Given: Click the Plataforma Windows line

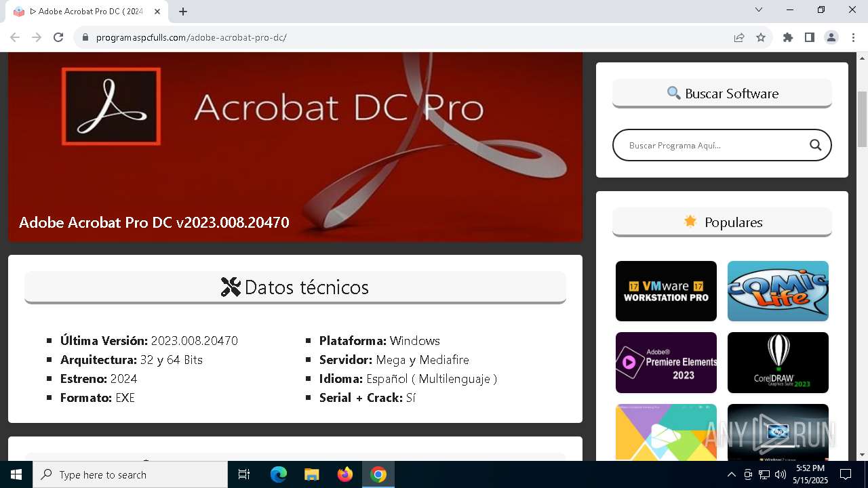Looking at the screenshot, I should pyautogui.click(x=380, y=341).
